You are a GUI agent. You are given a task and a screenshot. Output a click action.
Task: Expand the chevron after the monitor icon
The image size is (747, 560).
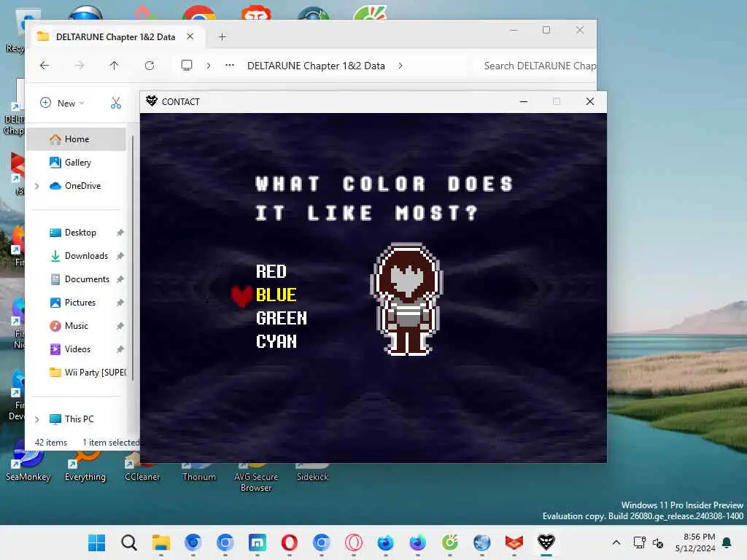(x=208, y=66)
